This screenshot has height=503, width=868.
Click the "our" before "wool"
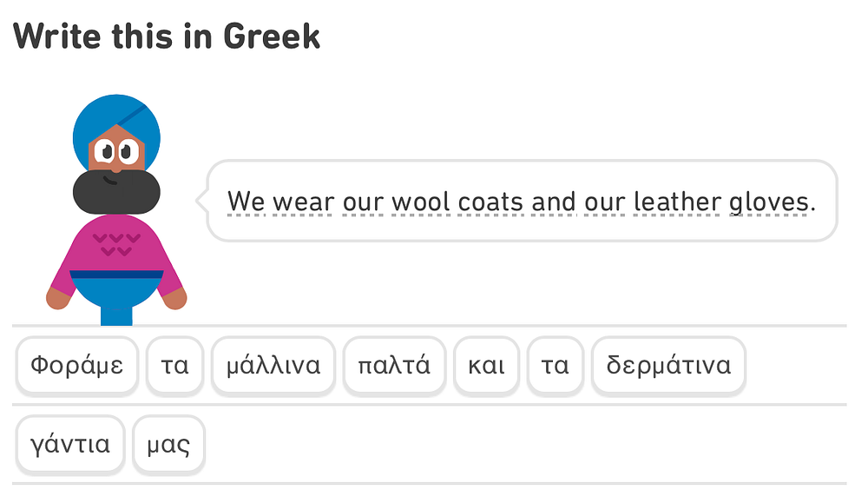pyautogui.click(x=363, y=202)
